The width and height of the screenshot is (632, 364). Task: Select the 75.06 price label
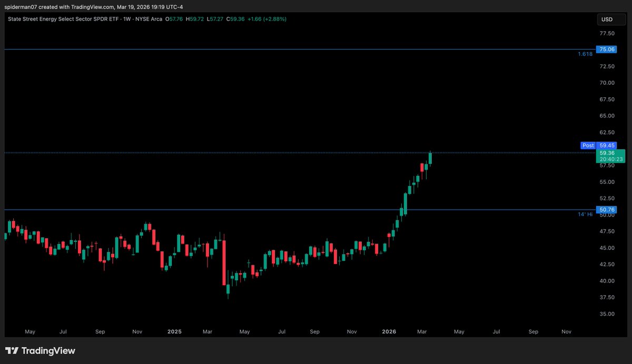pos(607,50)
